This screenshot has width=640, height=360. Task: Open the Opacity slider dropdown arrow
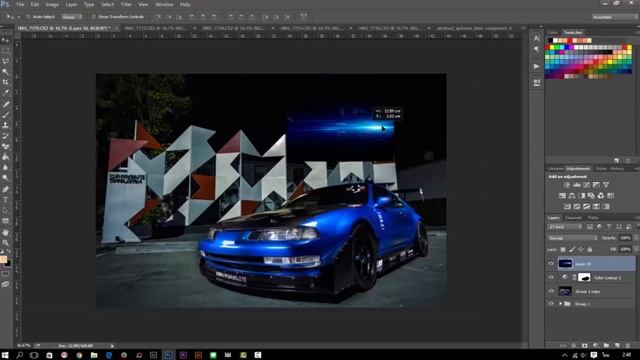[636, 238]
